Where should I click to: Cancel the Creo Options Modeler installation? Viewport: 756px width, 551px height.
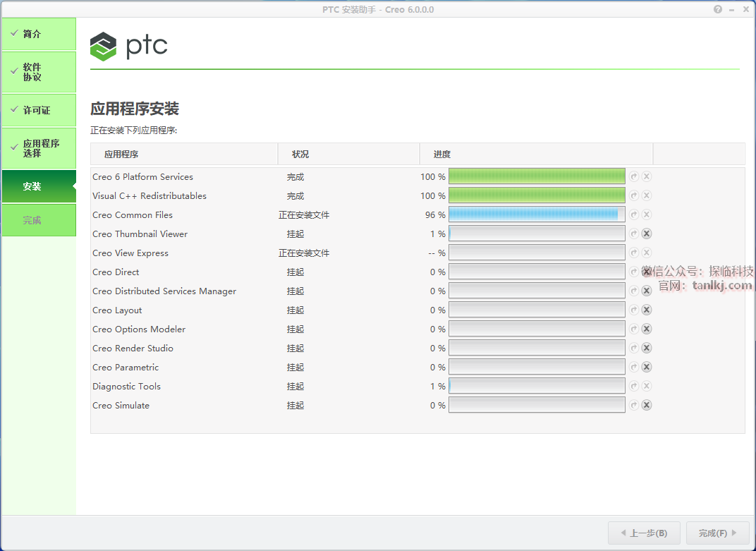click(647, 329)
